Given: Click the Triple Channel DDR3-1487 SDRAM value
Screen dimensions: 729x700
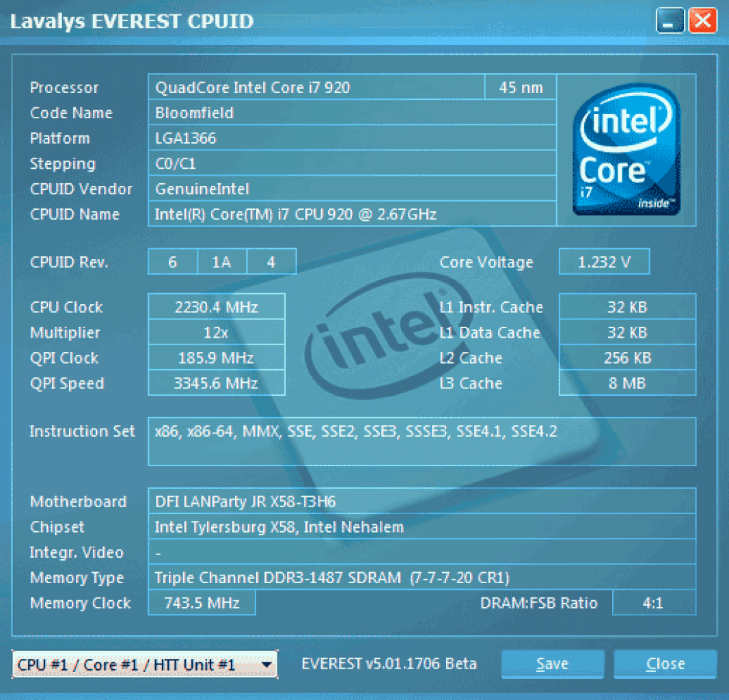Looking at the screenshot, I should [x=422, y=577].
